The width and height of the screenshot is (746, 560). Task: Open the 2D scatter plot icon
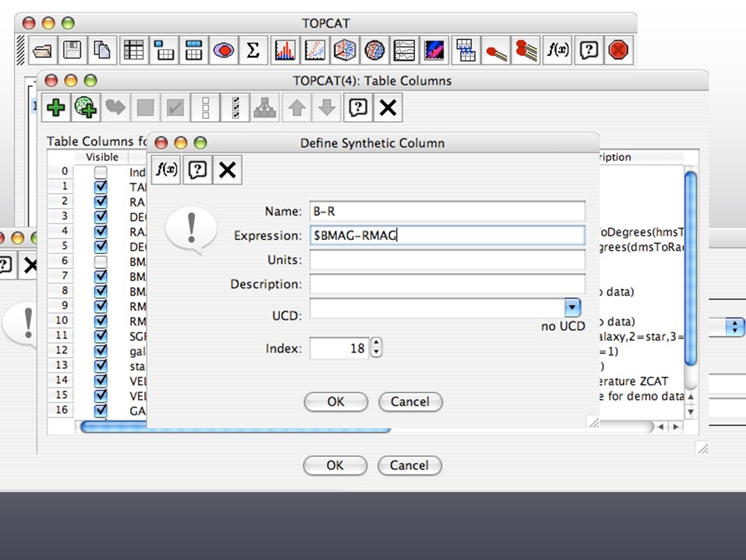[314, 50]
